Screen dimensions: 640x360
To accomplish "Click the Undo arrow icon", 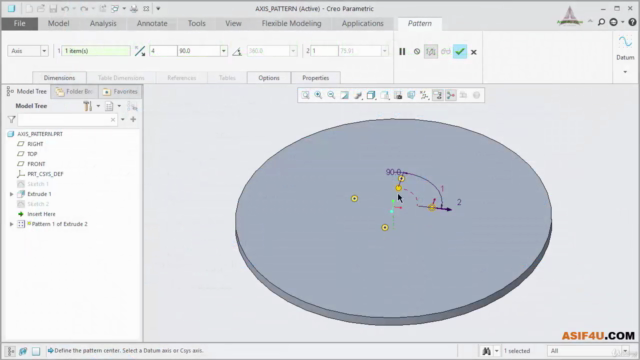I will [x=65, y=9].
